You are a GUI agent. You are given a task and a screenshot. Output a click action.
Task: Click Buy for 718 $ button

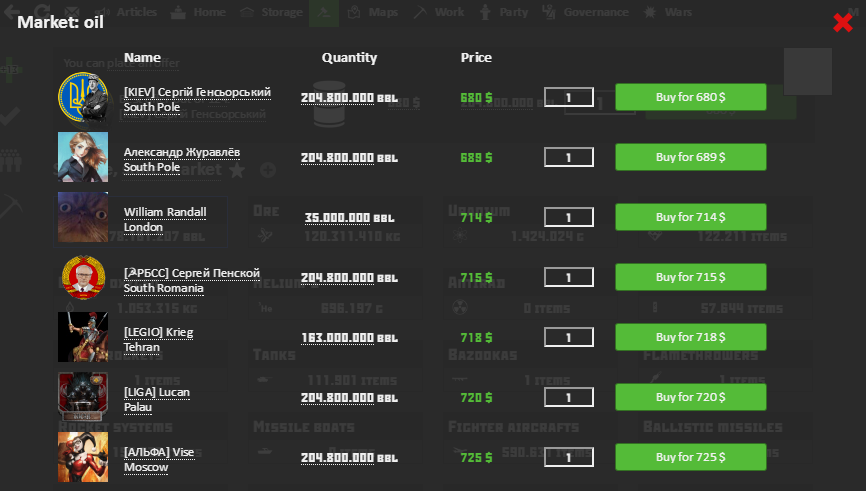(x=690, y=337)
